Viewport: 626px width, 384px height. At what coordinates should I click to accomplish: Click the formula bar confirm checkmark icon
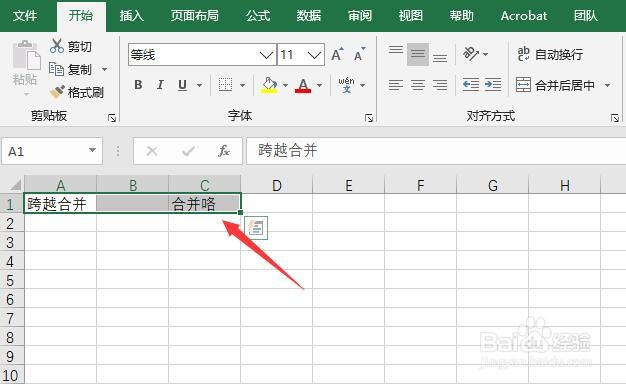tap(188, 151)
